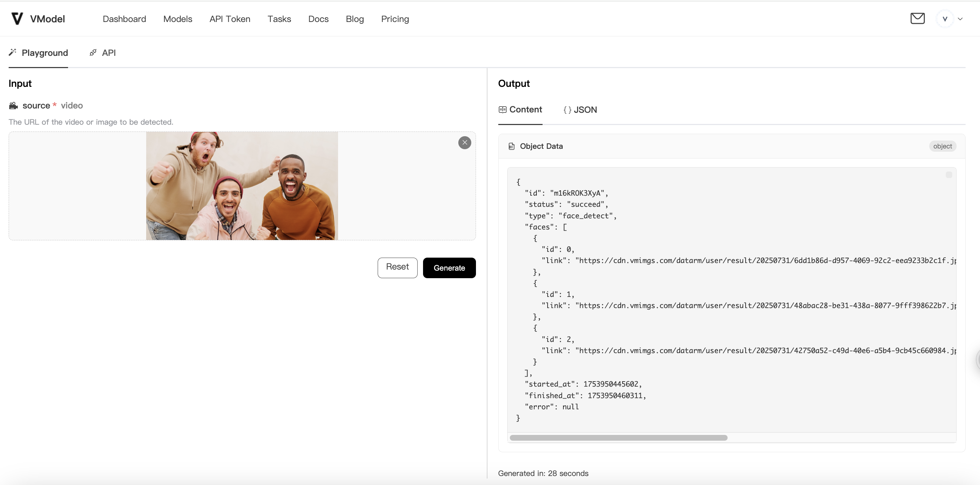
Task: Open Docs from top navigation
Action: (318, 19)
